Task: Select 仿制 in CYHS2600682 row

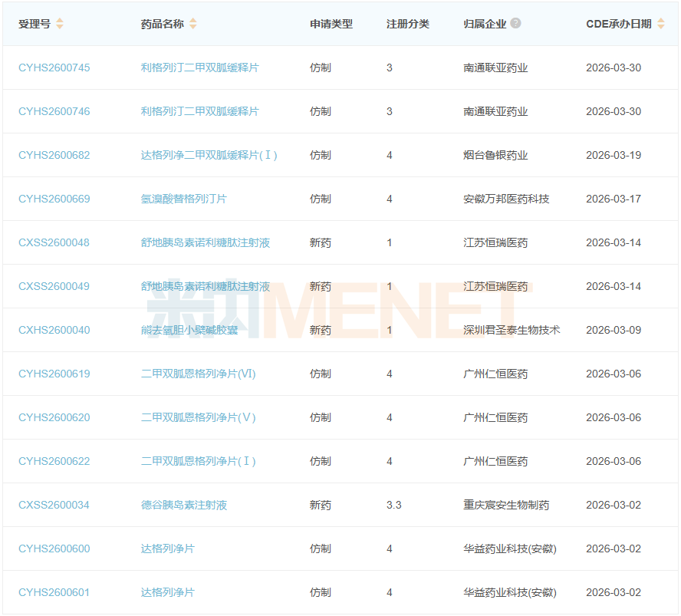Action: coord(321,155)
